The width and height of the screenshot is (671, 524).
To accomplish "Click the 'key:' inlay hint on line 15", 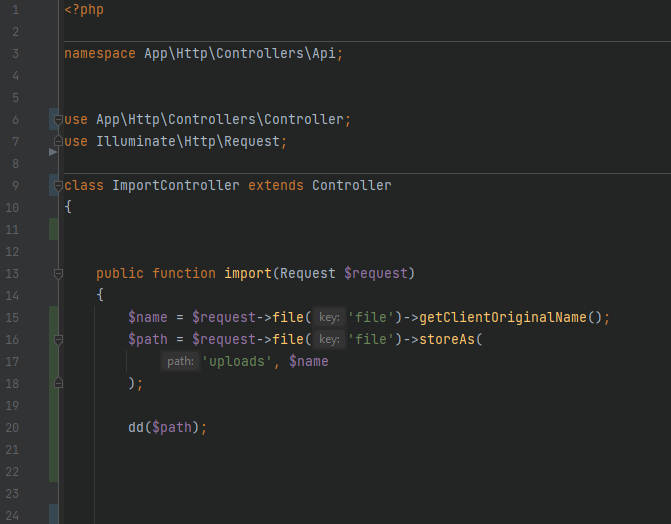I will pos(329,318).
